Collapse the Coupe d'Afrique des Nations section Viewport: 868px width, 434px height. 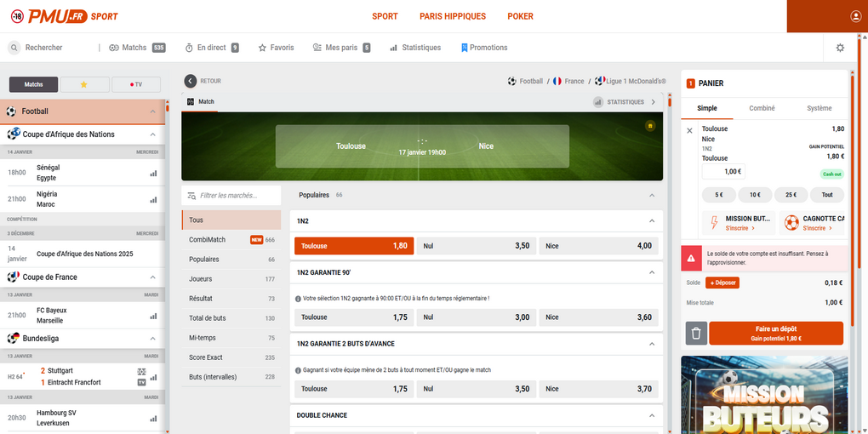[152, 134]
